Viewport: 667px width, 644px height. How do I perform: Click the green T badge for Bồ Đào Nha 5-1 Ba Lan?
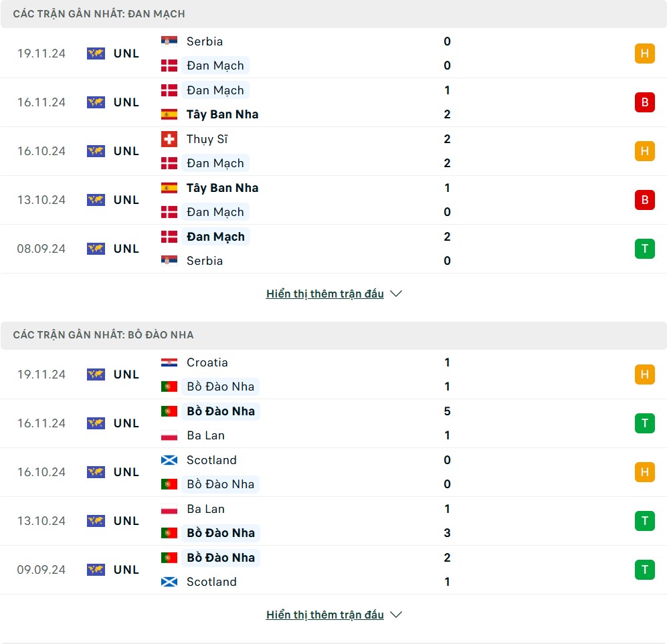click(x=644, y=423)
